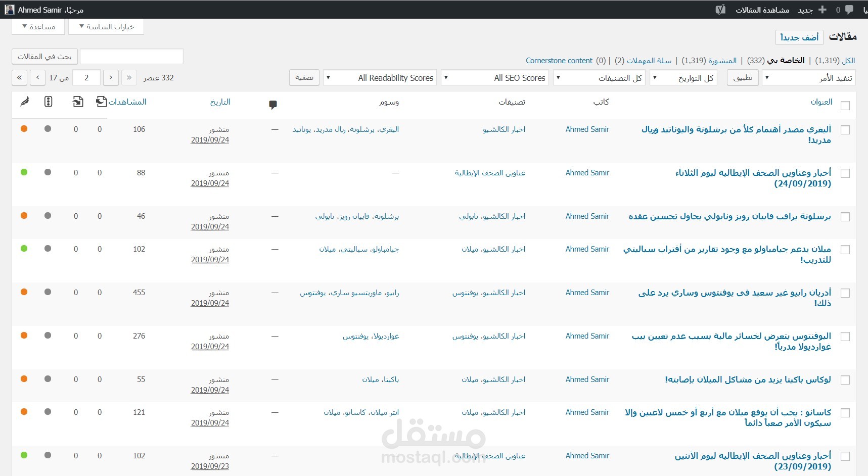
Task: Check the 24/09/2019 Italian headlines article checkbox
Action: pyautogui.click(x=845, y=173)
